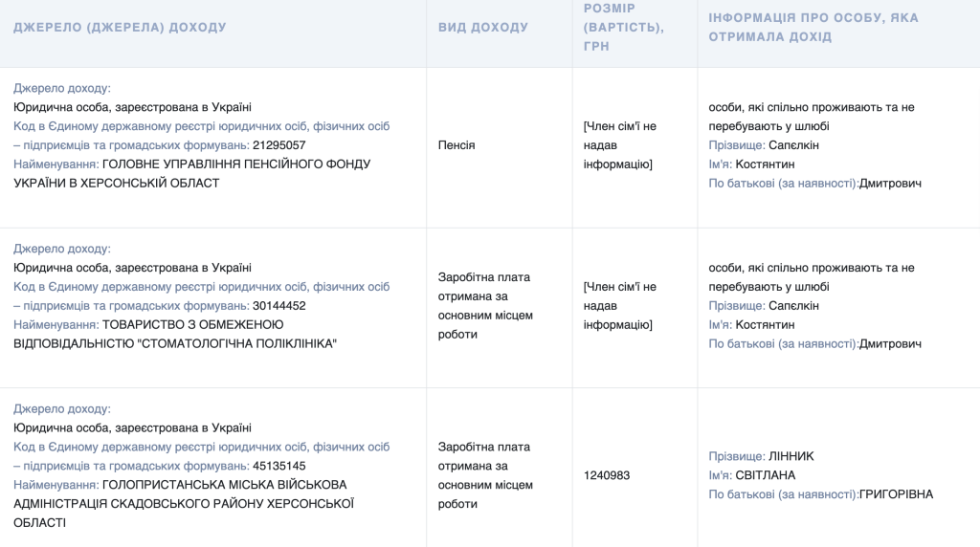Click 'ГОЛОВНЕ УПРАВЛІННЯ ПЕНСІЙНОГО ФОНДУ' name text
This screenshot has height=547, width=980.
[236, 164]
